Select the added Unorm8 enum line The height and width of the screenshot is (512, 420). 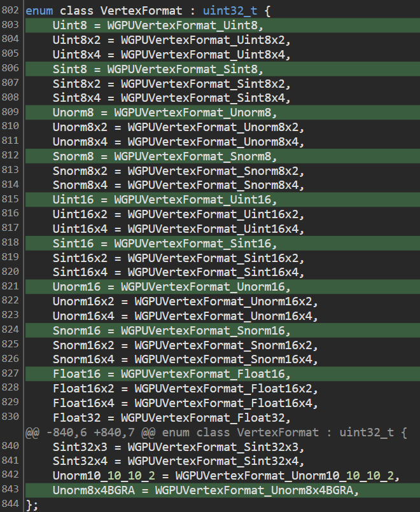[223, 113]
